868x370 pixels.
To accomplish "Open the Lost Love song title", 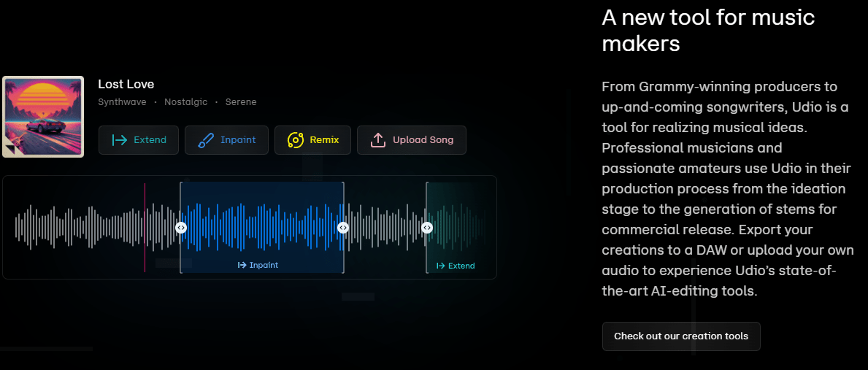I will (126, 84).
